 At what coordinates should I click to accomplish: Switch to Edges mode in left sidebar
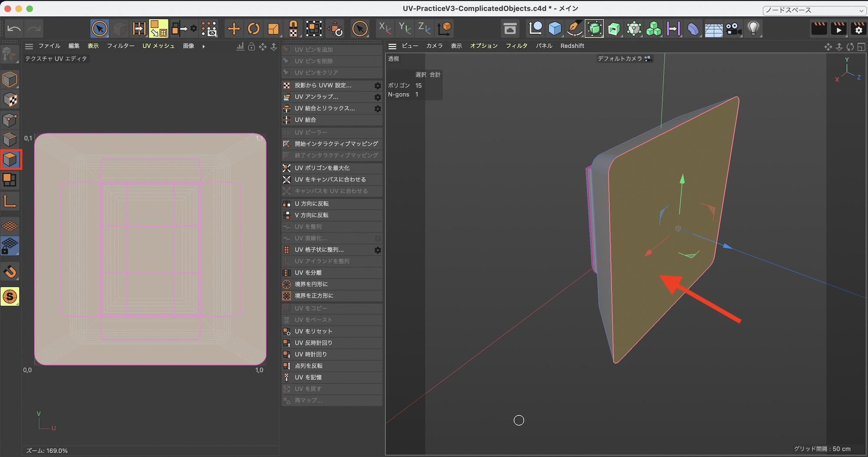click(10, 140)
